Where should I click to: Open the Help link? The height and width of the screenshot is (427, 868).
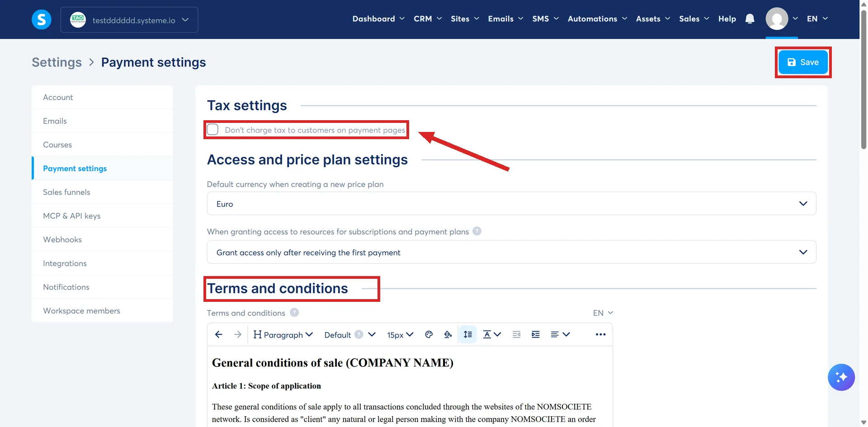[x=727, y=19]
